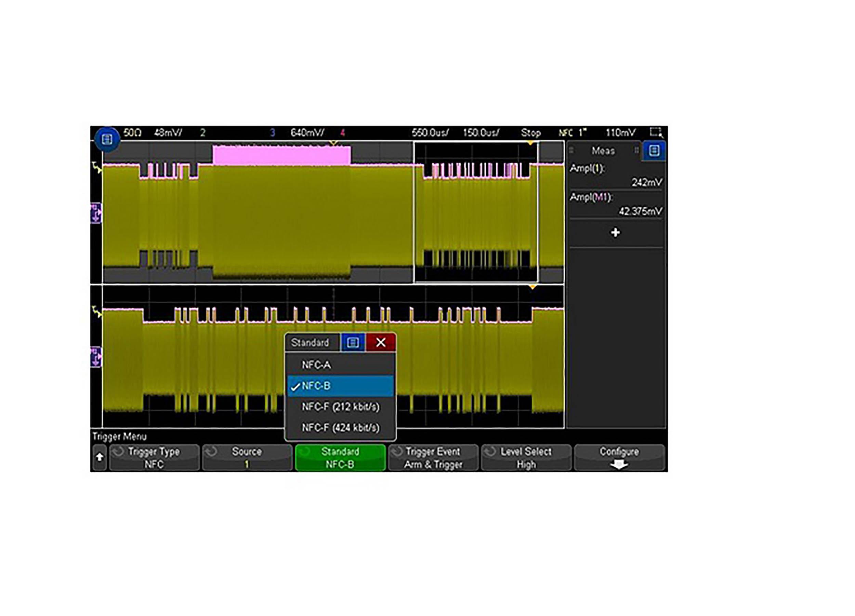
Task: Click the zoom box icon at top-right corner
Action: point(656,132)
